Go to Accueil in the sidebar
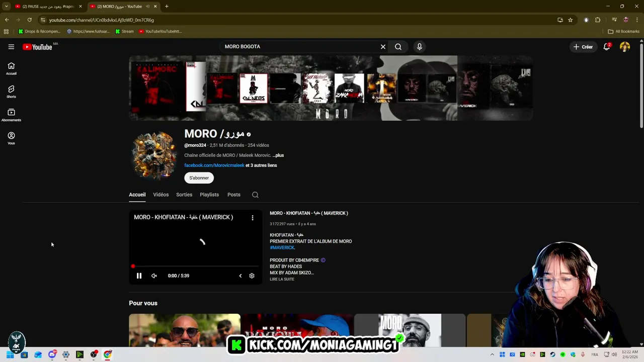The height and width of the screenshot is (362, 644). coord(11,69)
